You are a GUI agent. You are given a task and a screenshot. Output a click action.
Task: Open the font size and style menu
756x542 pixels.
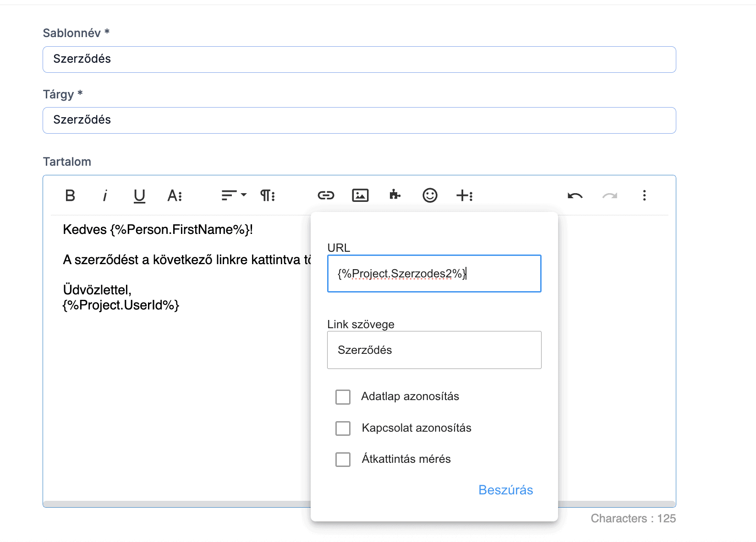[175, 195]
